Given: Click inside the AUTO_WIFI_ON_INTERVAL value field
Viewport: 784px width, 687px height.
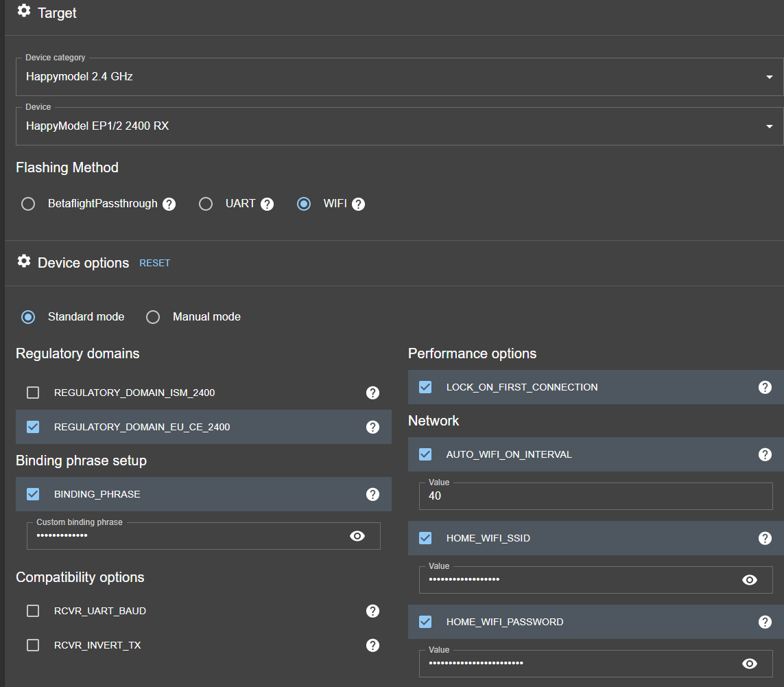Looking at the screenshot, I should coord(595,496).
